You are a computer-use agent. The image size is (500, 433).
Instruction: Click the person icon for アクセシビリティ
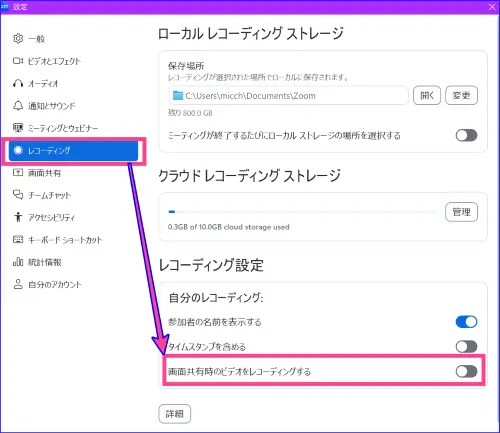tap(18, 217)
